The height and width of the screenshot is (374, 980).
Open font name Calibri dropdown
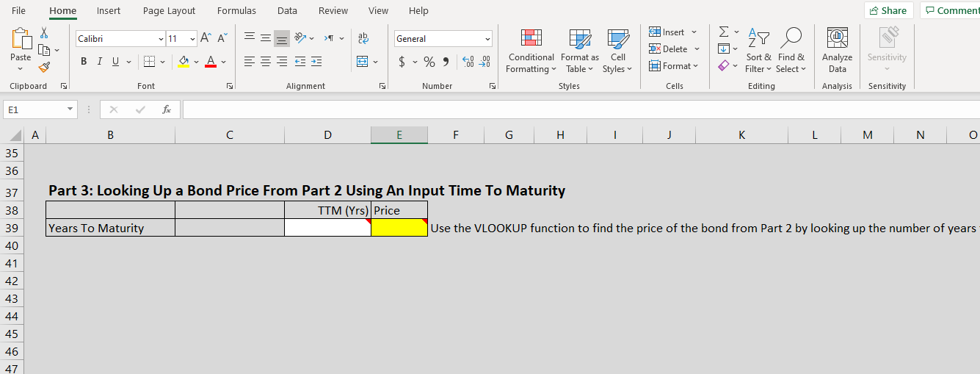[x=161, y=38]
